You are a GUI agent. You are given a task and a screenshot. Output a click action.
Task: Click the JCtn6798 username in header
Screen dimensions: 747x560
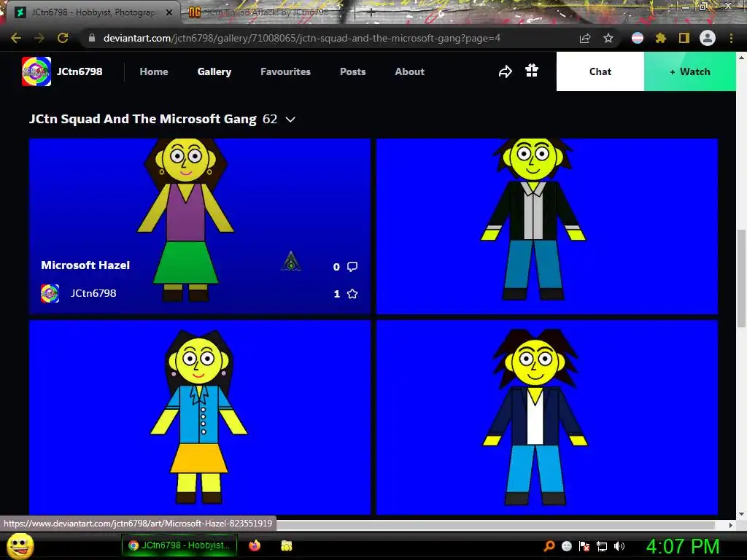80,71
